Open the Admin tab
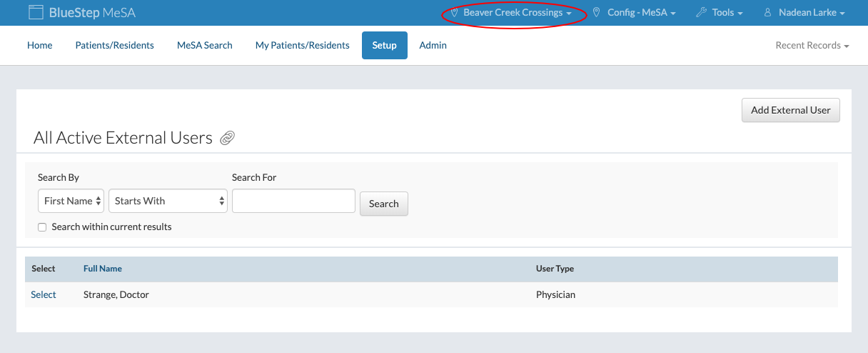 point(433,46)
